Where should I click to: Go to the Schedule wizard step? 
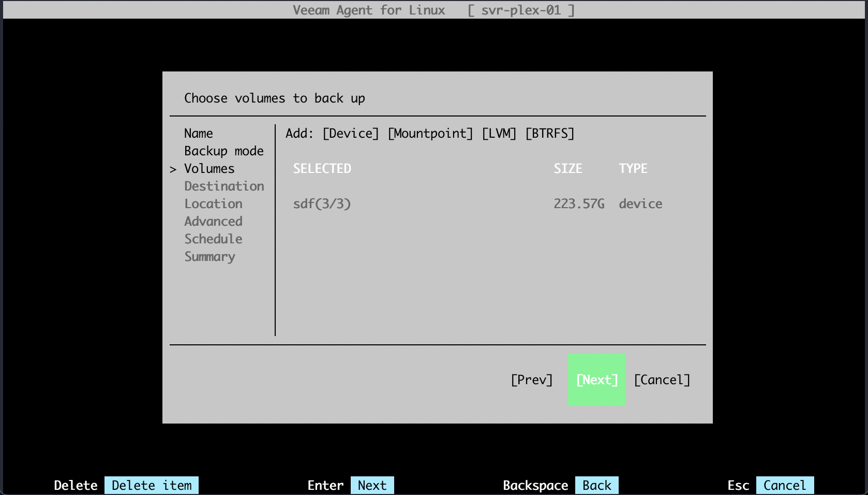point(213,239)
